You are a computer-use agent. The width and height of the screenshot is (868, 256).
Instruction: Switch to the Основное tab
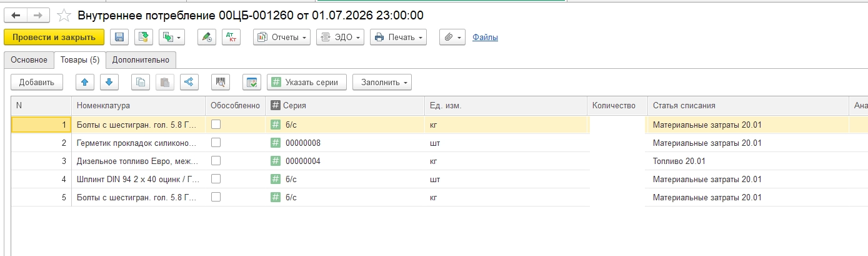click(x=29, y=60)
